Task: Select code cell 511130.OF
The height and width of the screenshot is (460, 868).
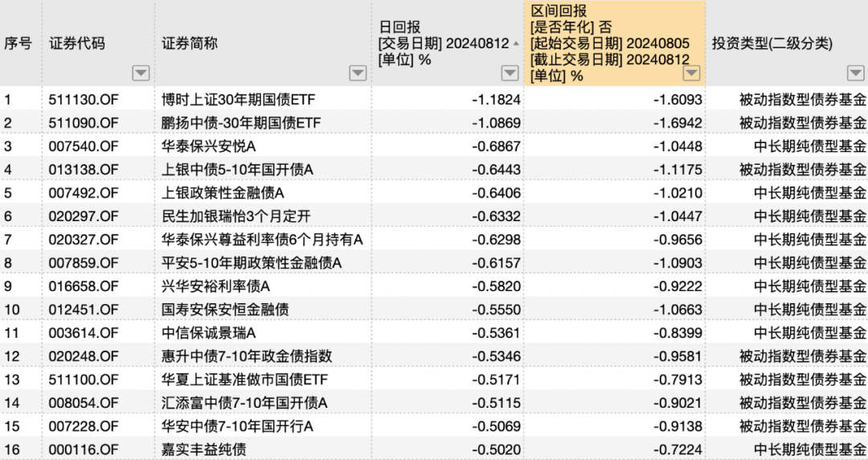Action: (84, 100)
